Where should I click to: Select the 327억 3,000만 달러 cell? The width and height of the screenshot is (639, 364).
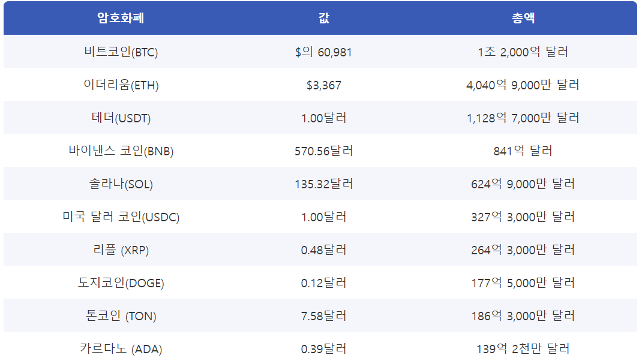tap(523, 216)
